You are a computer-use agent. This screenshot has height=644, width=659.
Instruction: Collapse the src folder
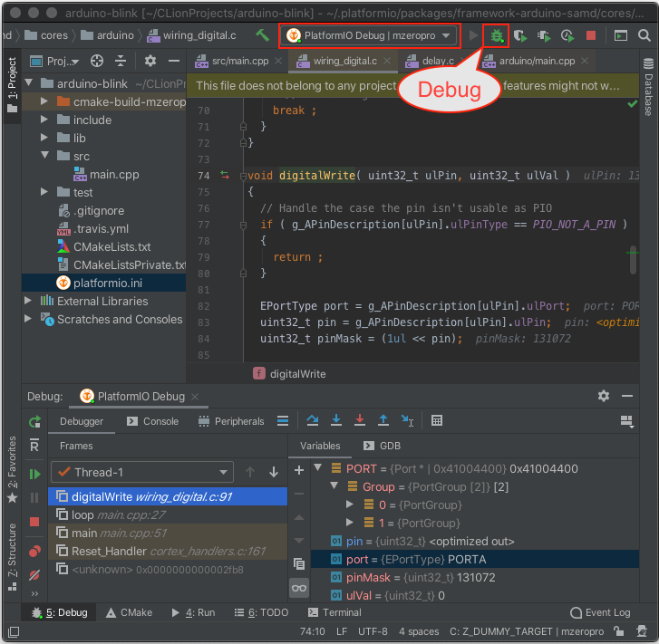tap(44, 155)
